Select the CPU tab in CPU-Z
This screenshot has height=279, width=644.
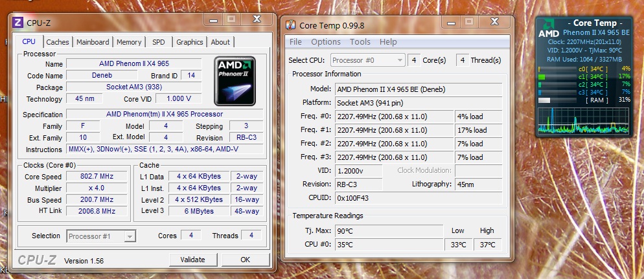(29, 41)
